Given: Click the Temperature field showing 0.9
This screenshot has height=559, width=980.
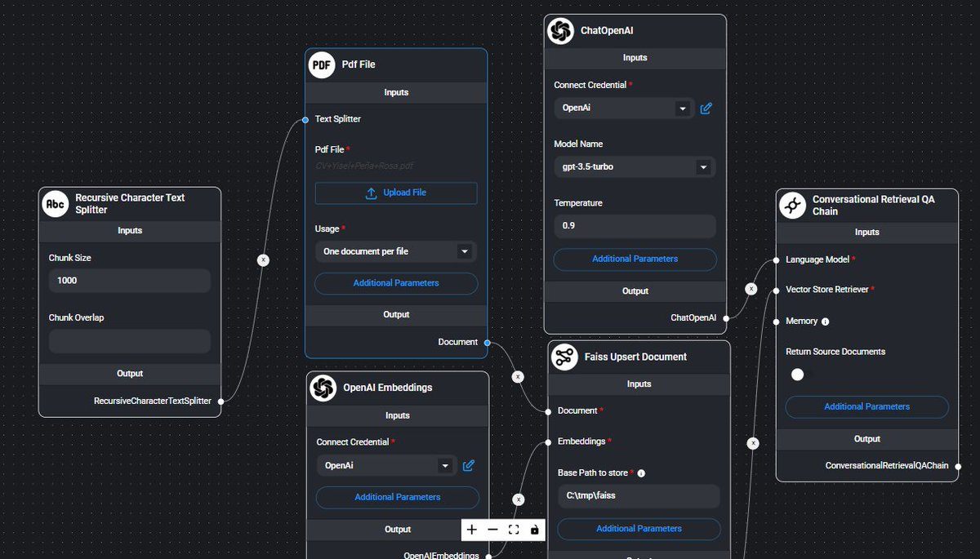Looking at the screenshot, I should click(x=635, y=226).
